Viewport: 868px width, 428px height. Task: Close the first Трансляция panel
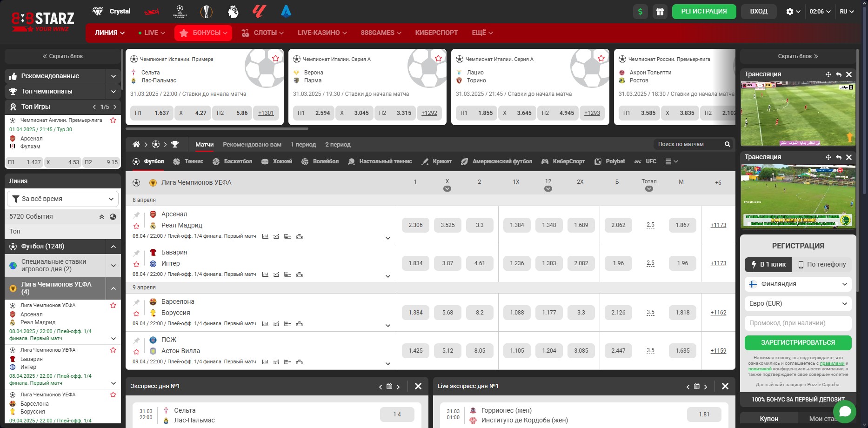pos(849,74)
